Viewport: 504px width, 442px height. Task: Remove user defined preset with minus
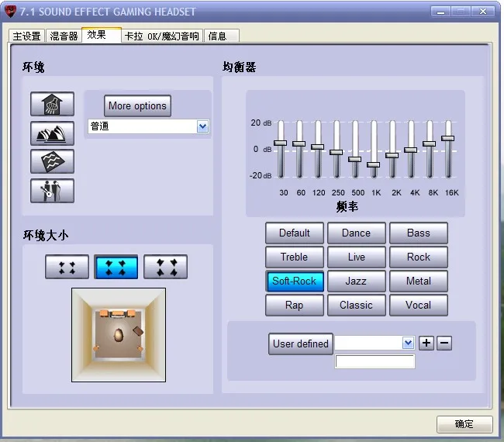(444, 343)
